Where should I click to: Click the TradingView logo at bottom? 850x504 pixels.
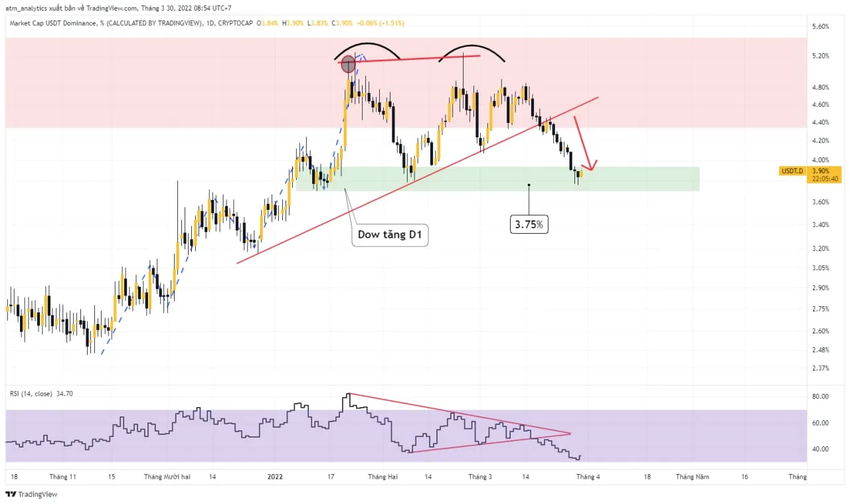pos(31,495)
